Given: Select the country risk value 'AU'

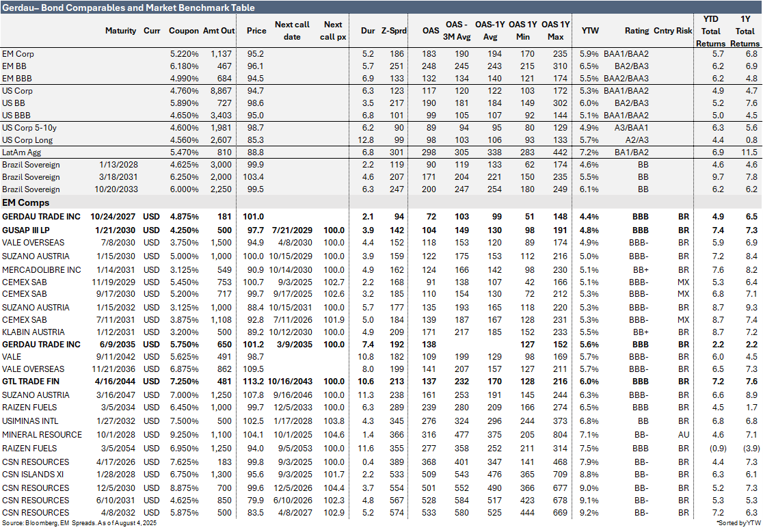Looking at the screenshot, I should [683, 435].
